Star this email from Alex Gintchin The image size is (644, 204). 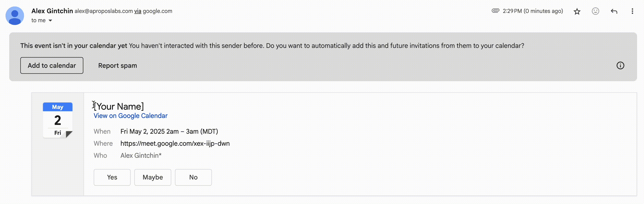coord(577,11)
